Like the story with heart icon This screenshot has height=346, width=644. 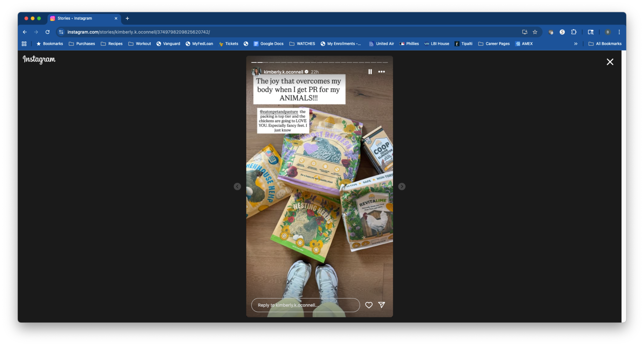pyautogui.click(x=369, y=305)
